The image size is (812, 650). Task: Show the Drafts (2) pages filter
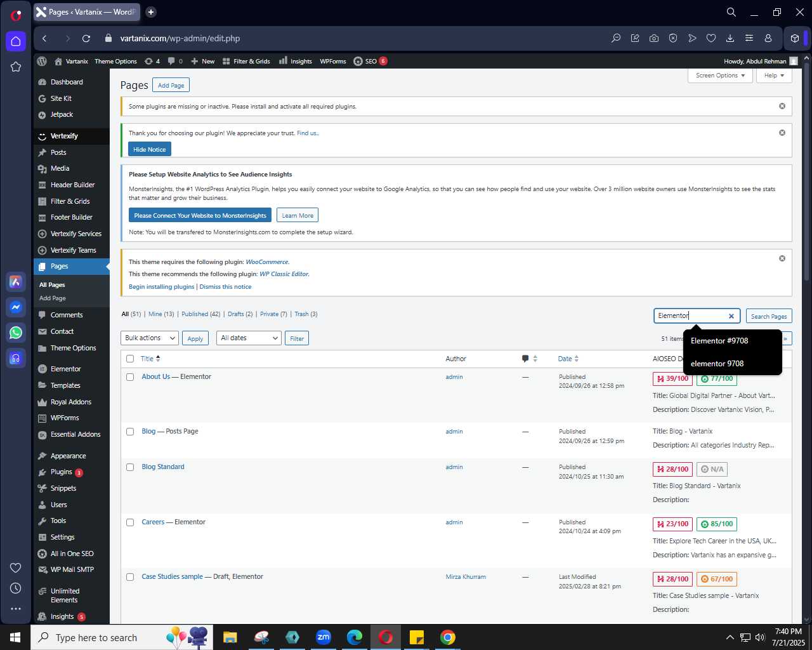tap(240, 314)
